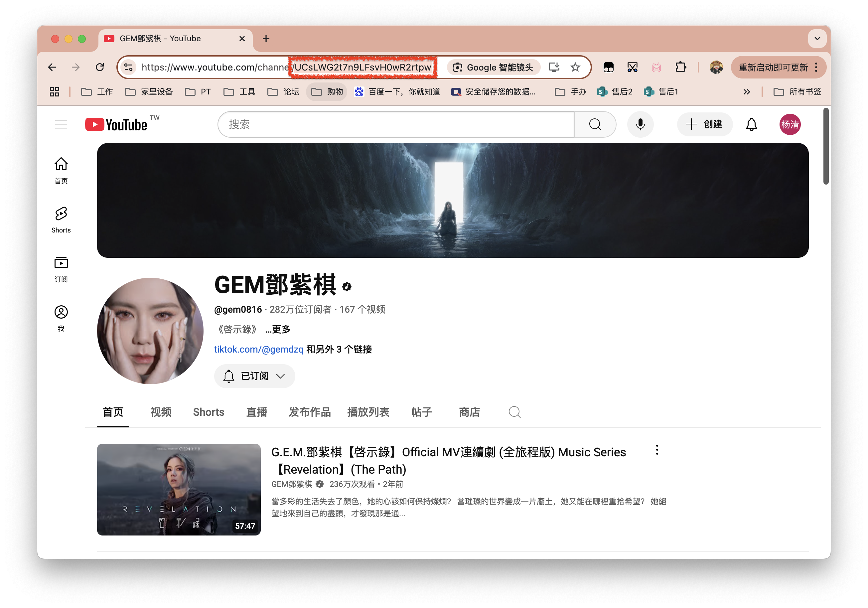Close the GEM鄧紫棋 YouTube tab

[x=242, y=39]
